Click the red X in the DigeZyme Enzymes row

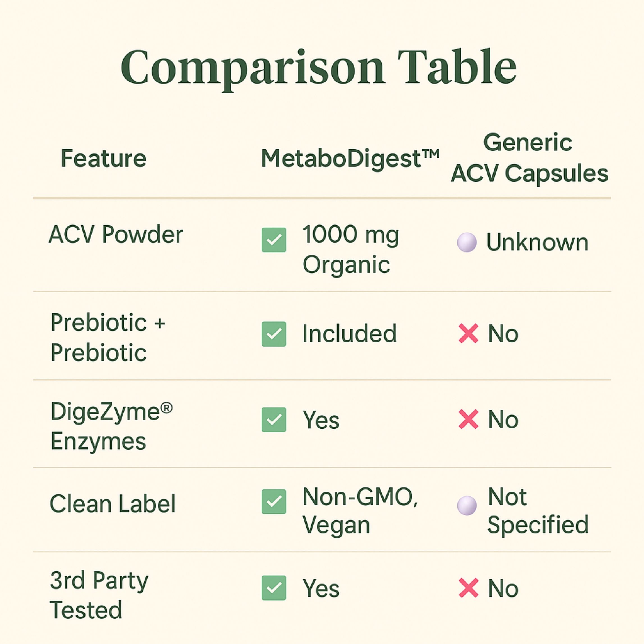(468, 419)
